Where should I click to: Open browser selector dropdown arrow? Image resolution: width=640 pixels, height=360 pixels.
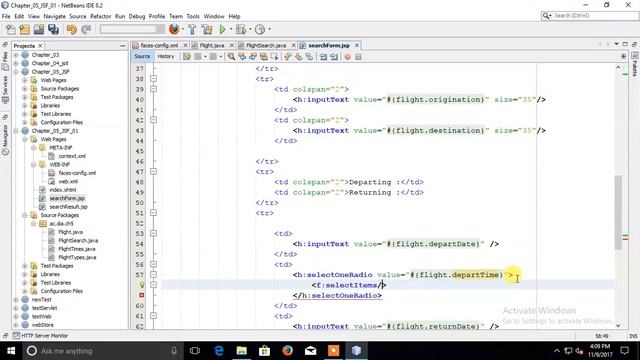[182, 29]
